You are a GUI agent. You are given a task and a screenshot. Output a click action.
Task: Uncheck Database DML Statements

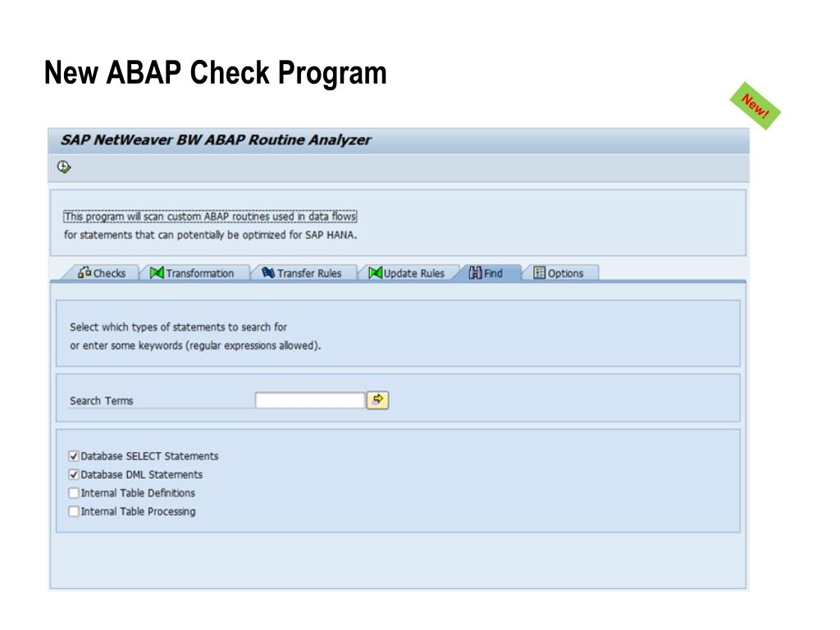click(74, 475)
